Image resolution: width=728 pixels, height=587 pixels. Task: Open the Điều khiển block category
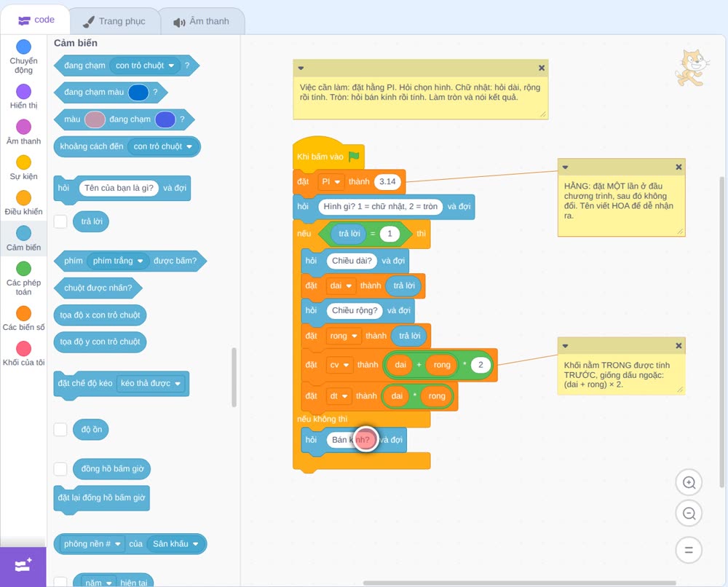(x=23, y=203)
